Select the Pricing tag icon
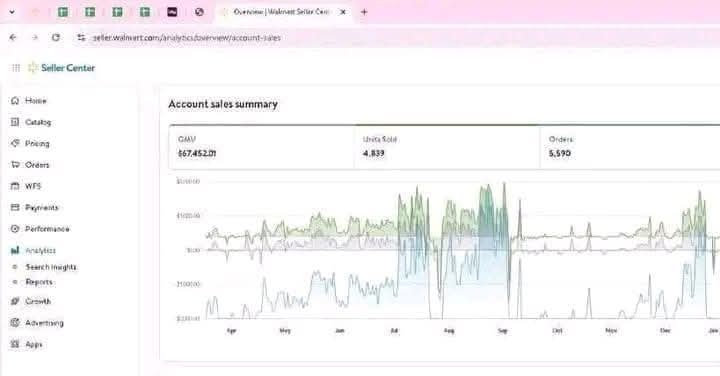The image size is (720, 376). click(15, 143)
